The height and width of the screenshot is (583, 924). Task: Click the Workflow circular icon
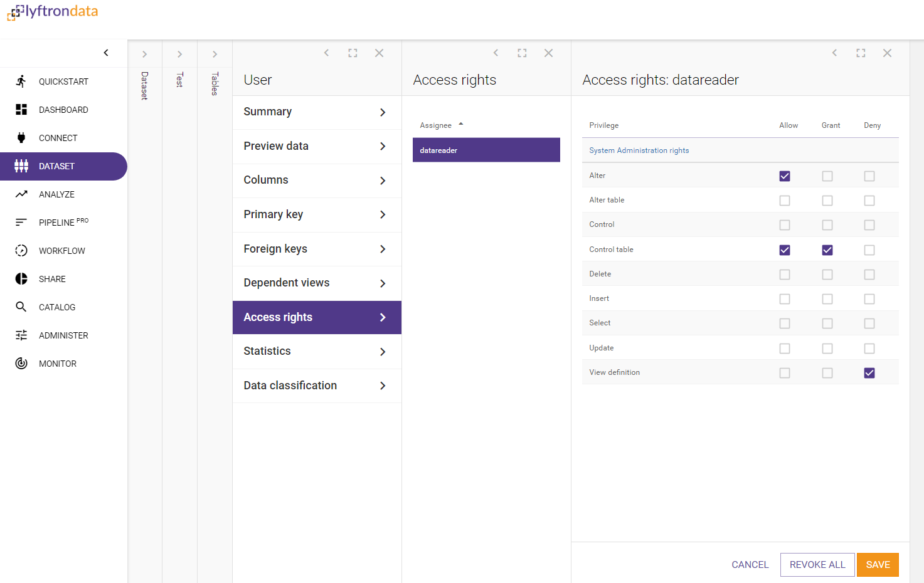tap(21, 251)
